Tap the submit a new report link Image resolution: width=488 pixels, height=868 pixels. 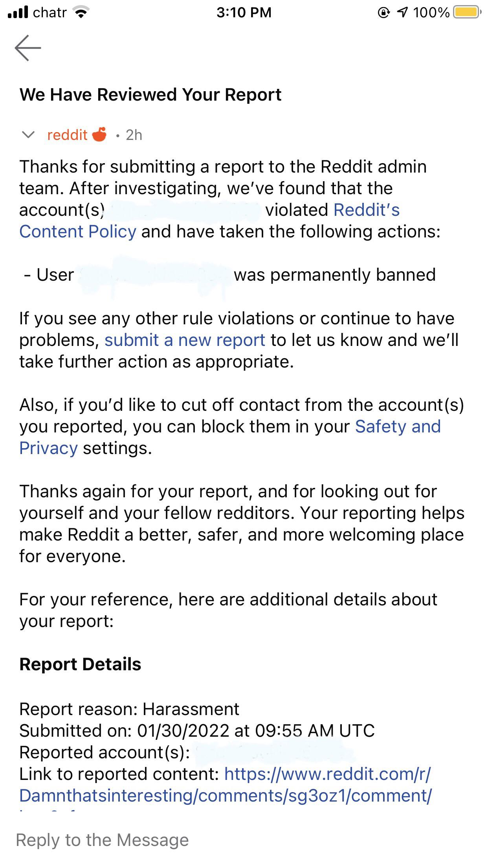tap(185, 340)
